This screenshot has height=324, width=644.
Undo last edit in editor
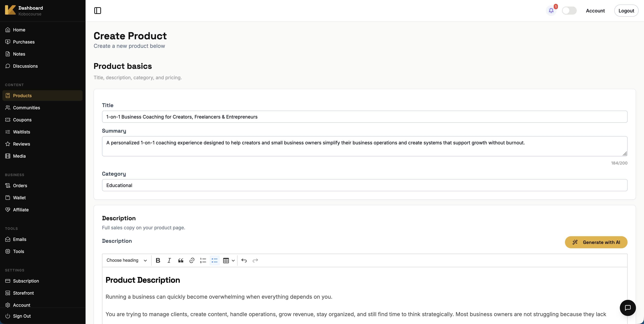(244, 260)
